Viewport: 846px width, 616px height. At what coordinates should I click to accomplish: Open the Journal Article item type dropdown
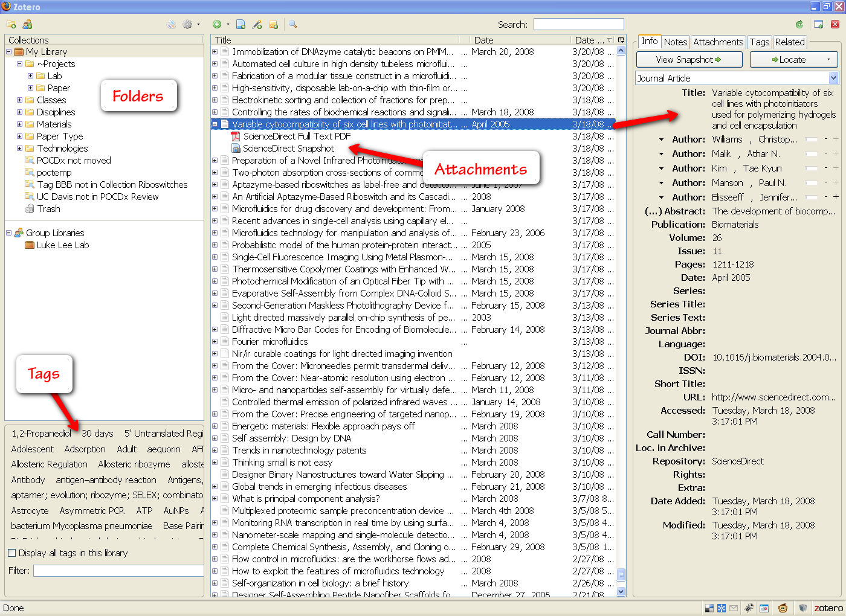click(834, 78)
